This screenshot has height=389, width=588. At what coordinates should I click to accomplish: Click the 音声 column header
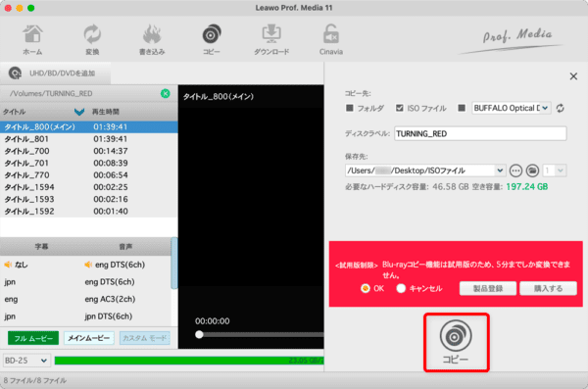pos(125,247)
